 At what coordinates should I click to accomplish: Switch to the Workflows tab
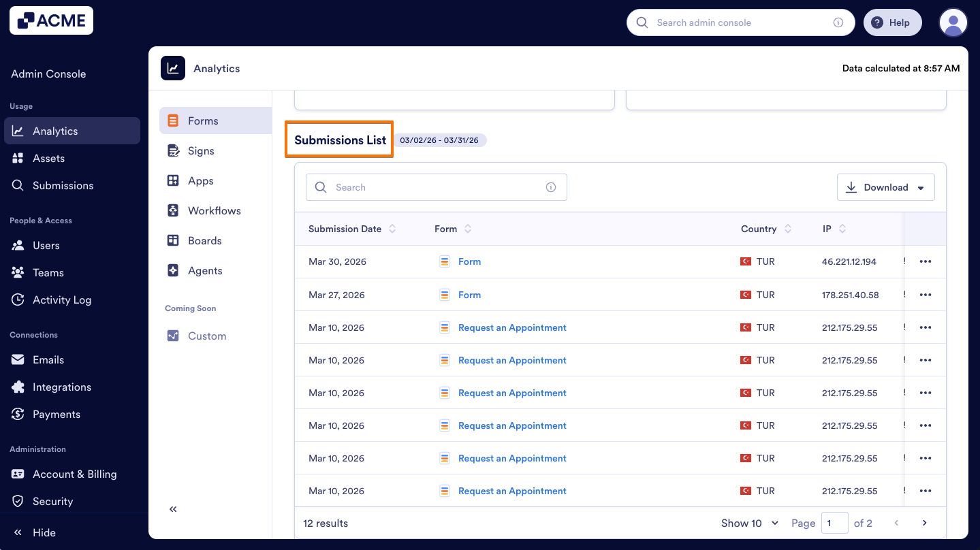pos(213,210)
